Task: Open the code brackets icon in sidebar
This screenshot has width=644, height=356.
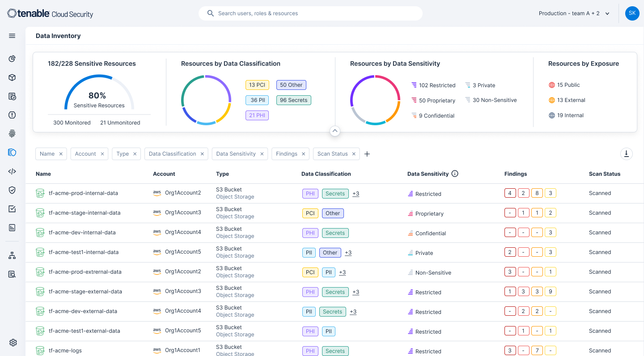Action: 12,171
